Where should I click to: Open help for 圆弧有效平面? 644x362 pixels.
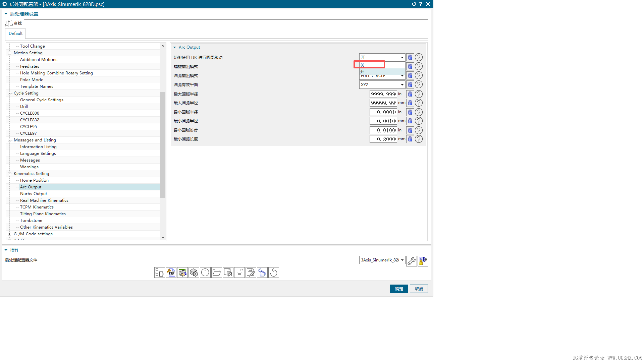[x=419, y=84]
